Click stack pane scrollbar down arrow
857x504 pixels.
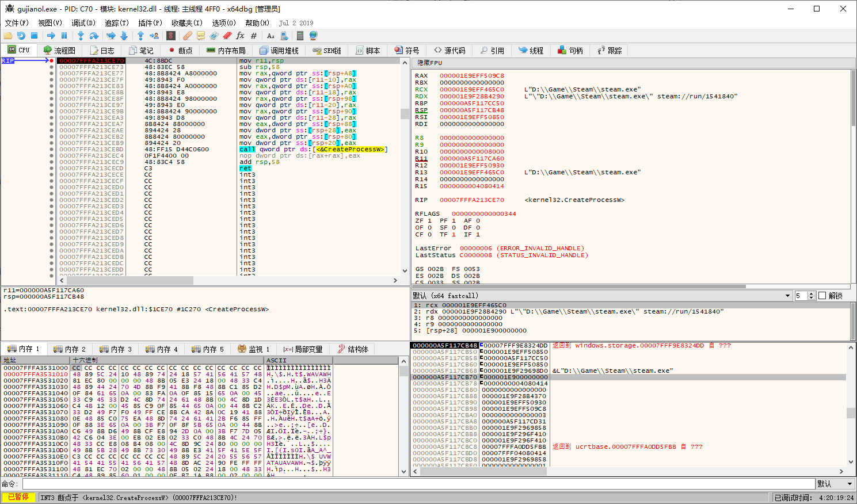851,461
